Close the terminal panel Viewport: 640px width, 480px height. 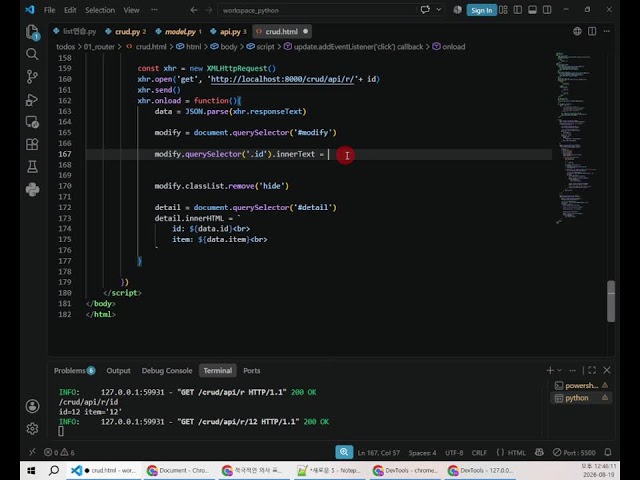pyautogui.click(x=607, y=370)
